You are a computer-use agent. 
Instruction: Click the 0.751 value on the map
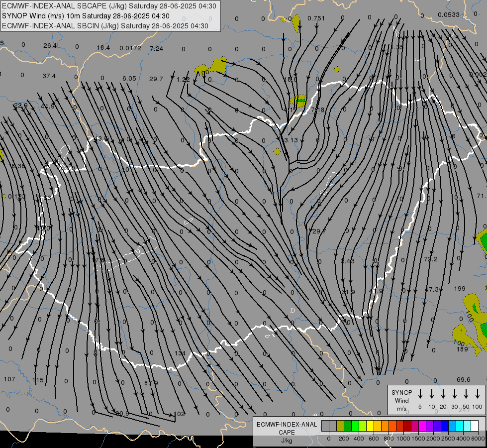[316, 18]
